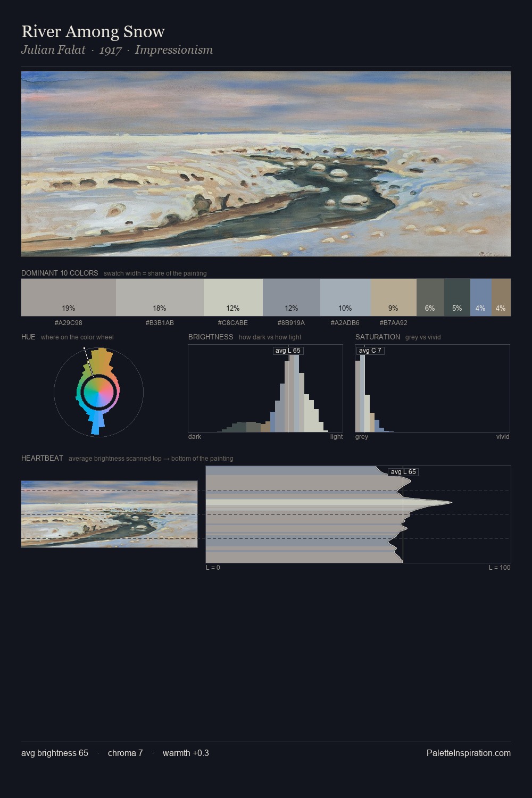Image resolution: width=532 pixels, height=798 pixels.
Task: Select the 12% swatch #8B919A
Action: 292,297
